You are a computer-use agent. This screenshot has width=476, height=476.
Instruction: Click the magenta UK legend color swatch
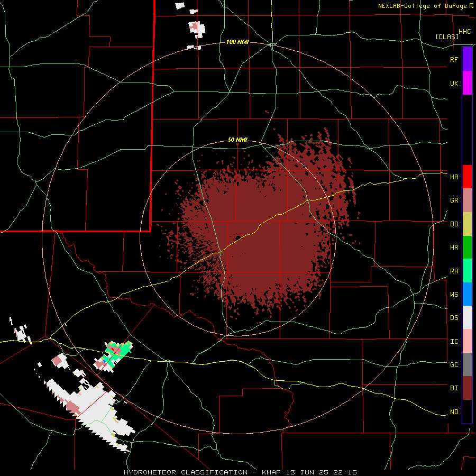pyautogui.click(x=467, y=83)
